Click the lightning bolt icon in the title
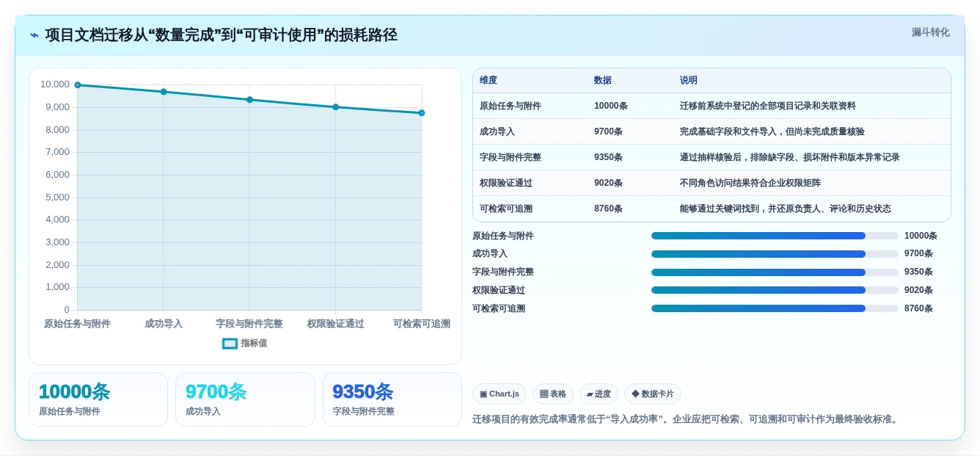 click(x=34, y=35)
